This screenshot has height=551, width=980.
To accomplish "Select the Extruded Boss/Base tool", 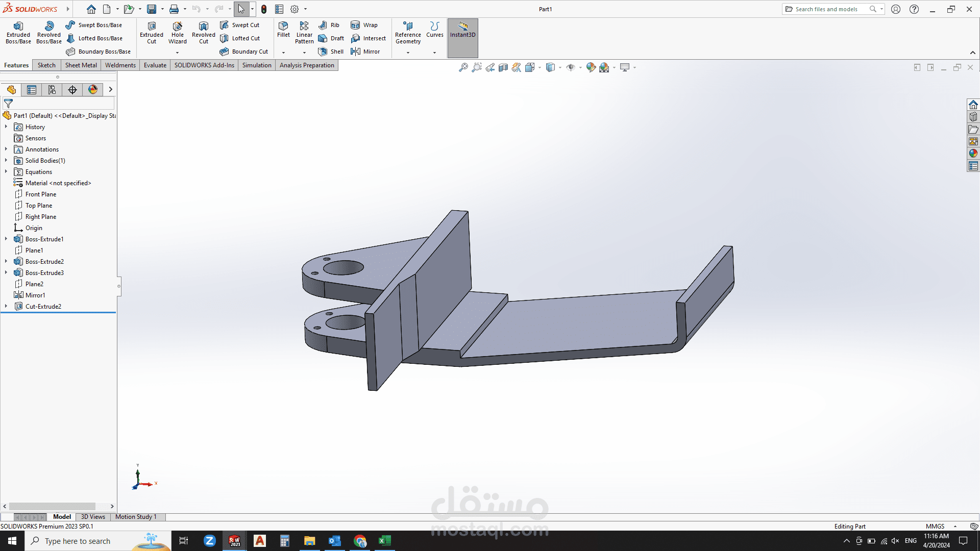I will (x=18, y=33).
